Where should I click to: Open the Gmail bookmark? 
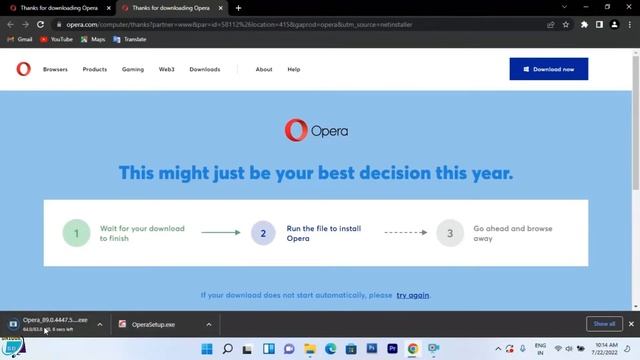[20, 39]
